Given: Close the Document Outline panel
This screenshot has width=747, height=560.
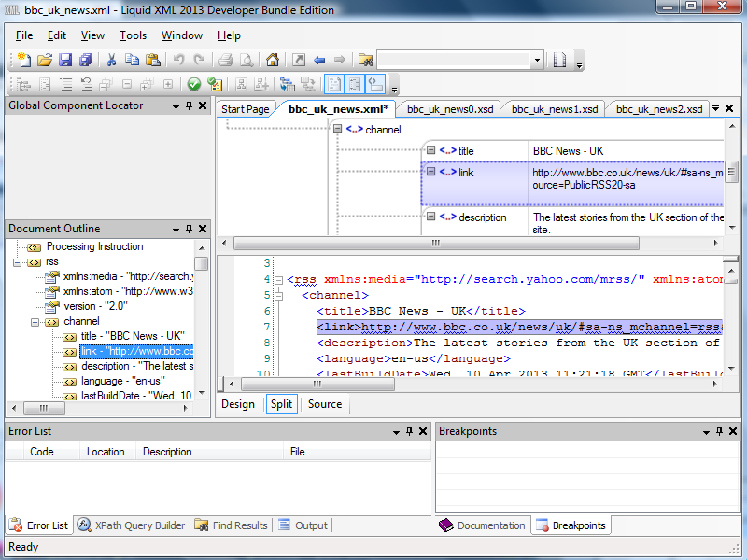Looking at the screenshot, I should (203, 229).
